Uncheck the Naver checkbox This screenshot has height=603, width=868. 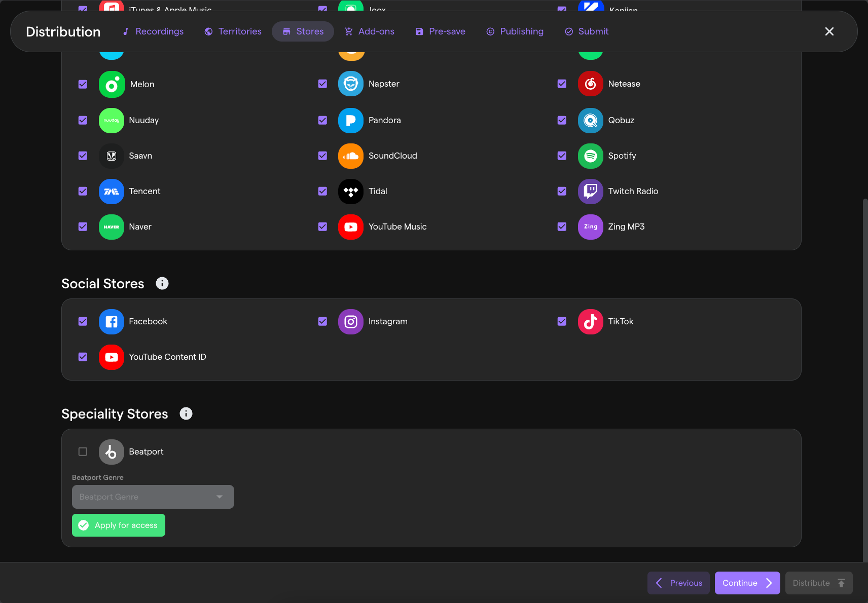83,227
